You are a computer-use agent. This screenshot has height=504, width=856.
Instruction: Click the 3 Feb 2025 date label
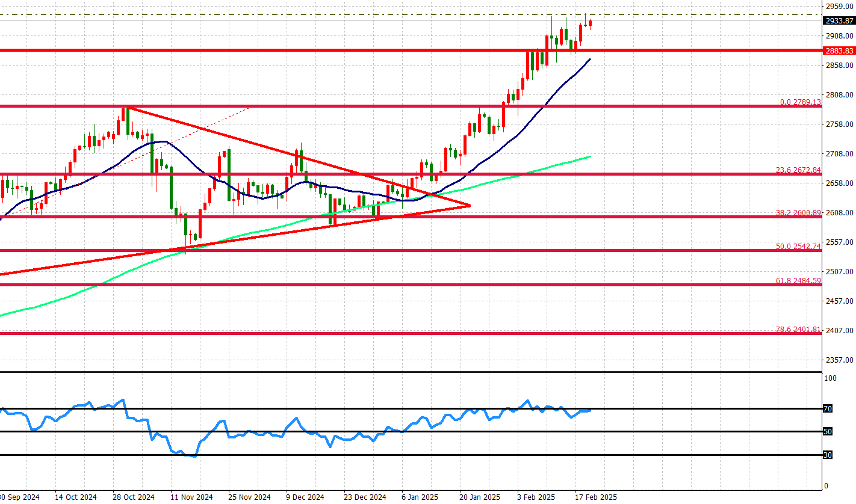click(536, 497)
